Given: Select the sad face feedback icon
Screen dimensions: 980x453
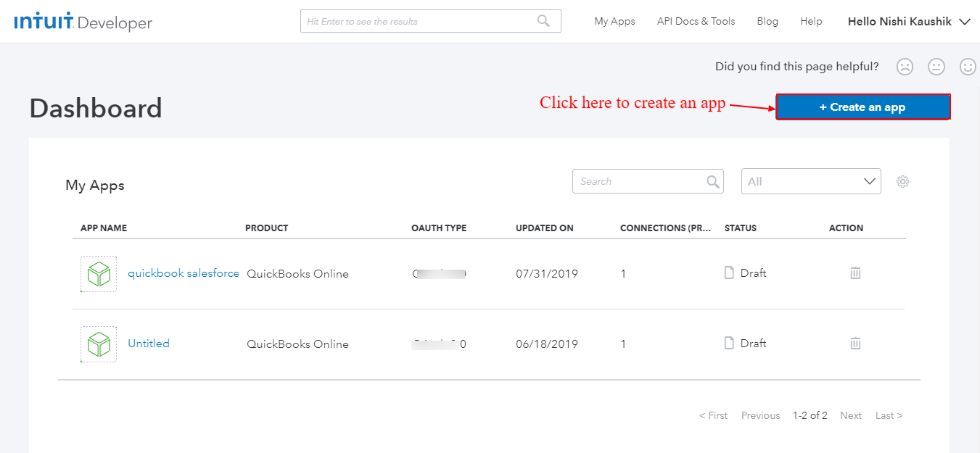Looking at the screenshot, I should click(x=905, y=67).
